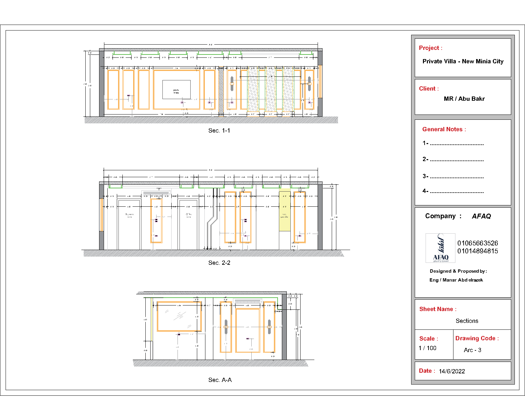Image resolution: width=525 pixels, height=420 pixels.
Task: Click the yellow highlighted panel in Sec. 2-2
Action: pos(284,212)
